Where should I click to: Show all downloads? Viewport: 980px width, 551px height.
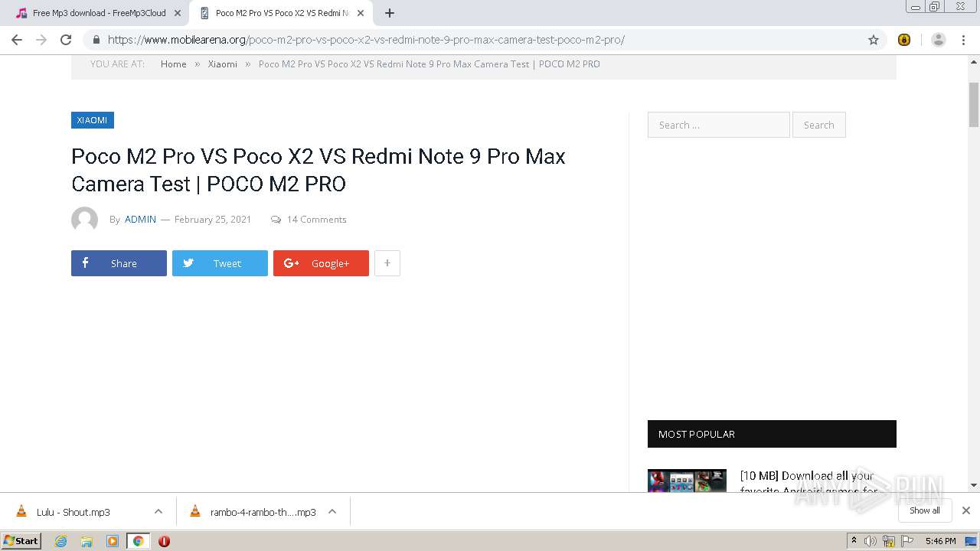point(924,510)
